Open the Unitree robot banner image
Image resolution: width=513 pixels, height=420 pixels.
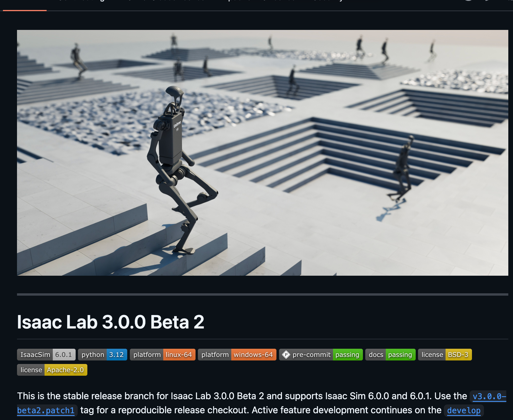[262, 153]
